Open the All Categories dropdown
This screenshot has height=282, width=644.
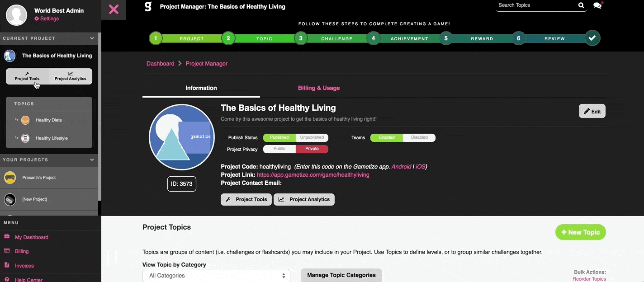click(x=216, y=275)
